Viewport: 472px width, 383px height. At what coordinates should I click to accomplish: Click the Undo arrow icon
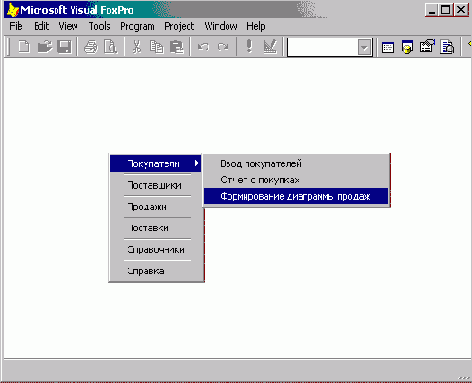[x=203, y=47]
